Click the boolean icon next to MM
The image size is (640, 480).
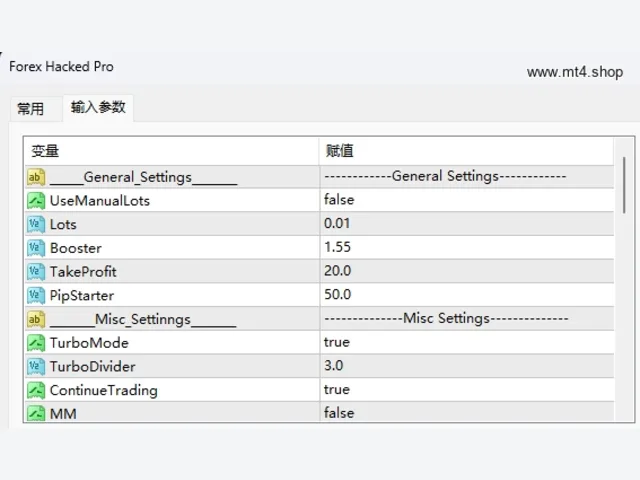click(x=36, y=413)
